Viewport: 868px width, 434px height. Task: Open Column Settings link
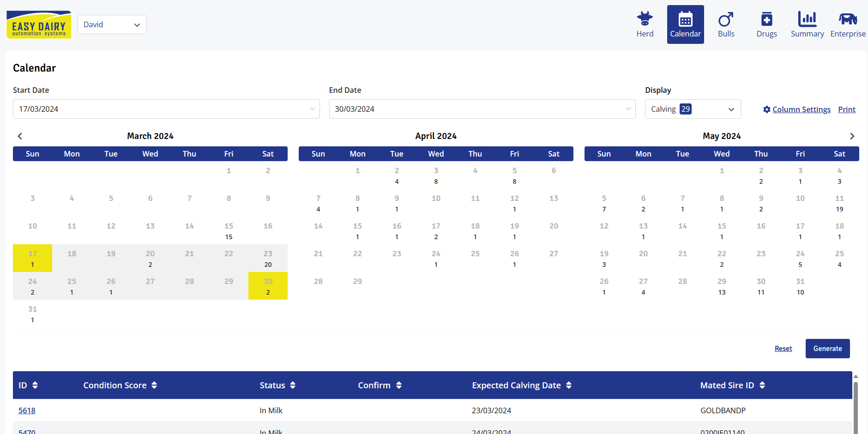point(801,109)
